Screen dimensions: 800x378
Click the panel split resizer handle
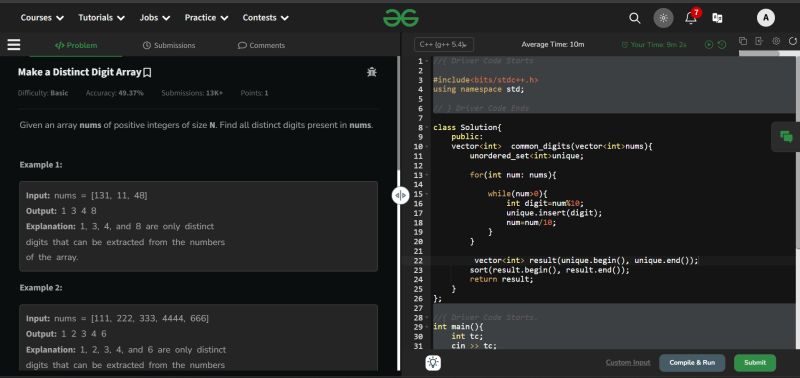pos(401,195)
